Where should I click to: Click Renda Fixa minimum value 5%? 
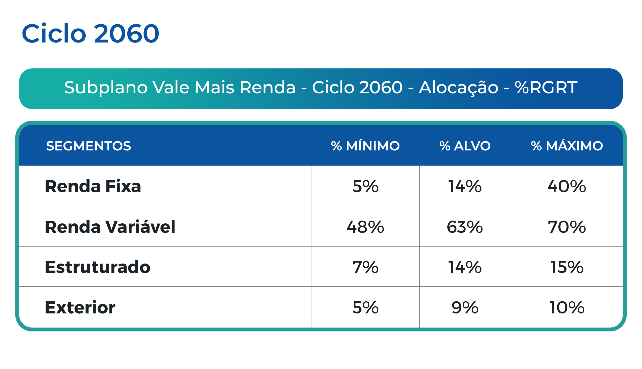365,186
